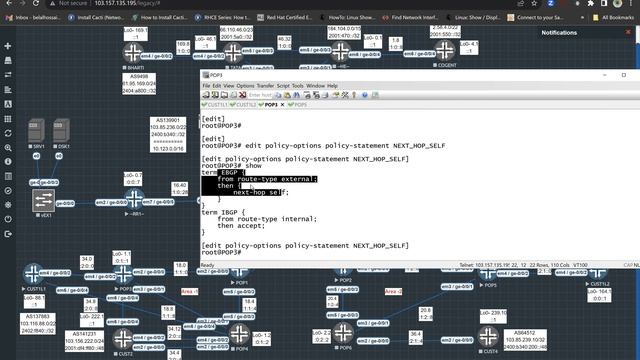Open the Options menu in the terminal window

(x=245, y=86)
